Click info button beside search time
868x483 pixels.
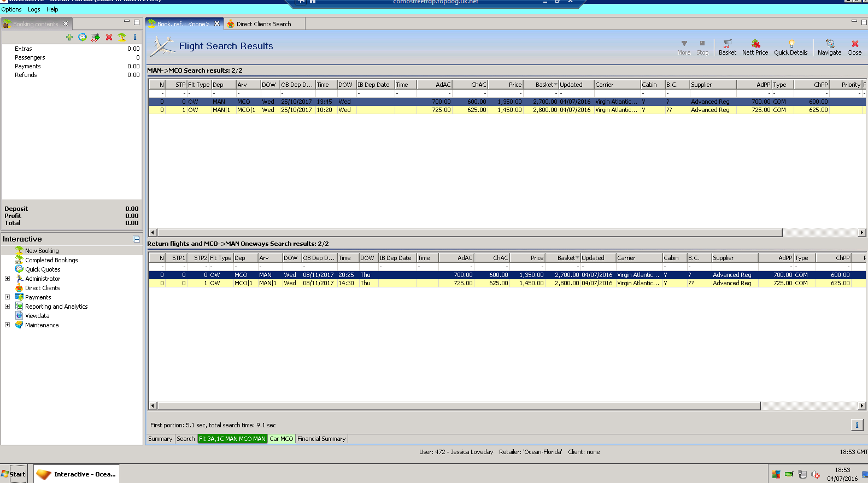point(857,425)
